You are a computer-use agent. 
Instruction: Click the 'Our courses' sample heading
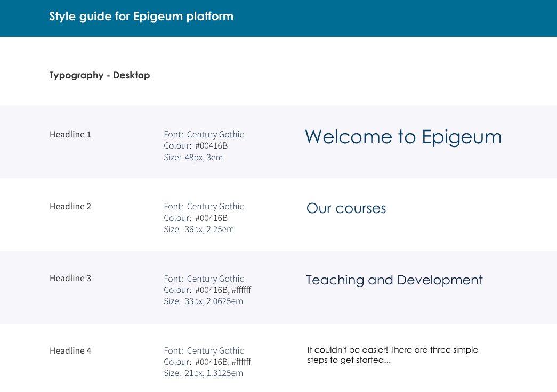pos(346,208)
